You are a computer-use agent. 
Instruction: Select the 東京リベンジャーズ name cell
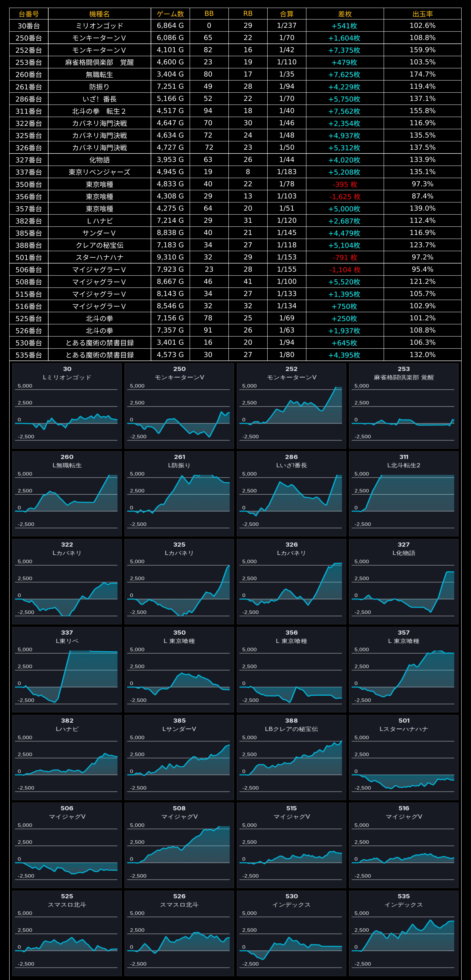[99, 172]
